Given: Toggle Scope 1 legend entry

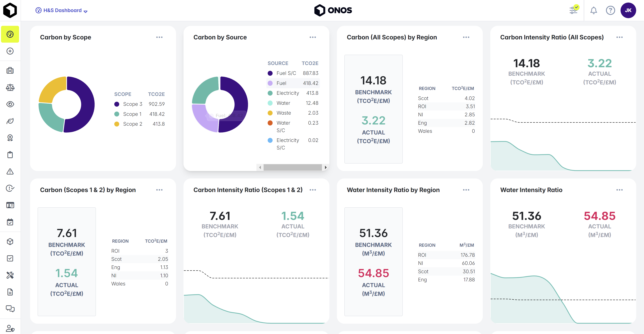Looking at the screenshot, I should tap(139, 114).
